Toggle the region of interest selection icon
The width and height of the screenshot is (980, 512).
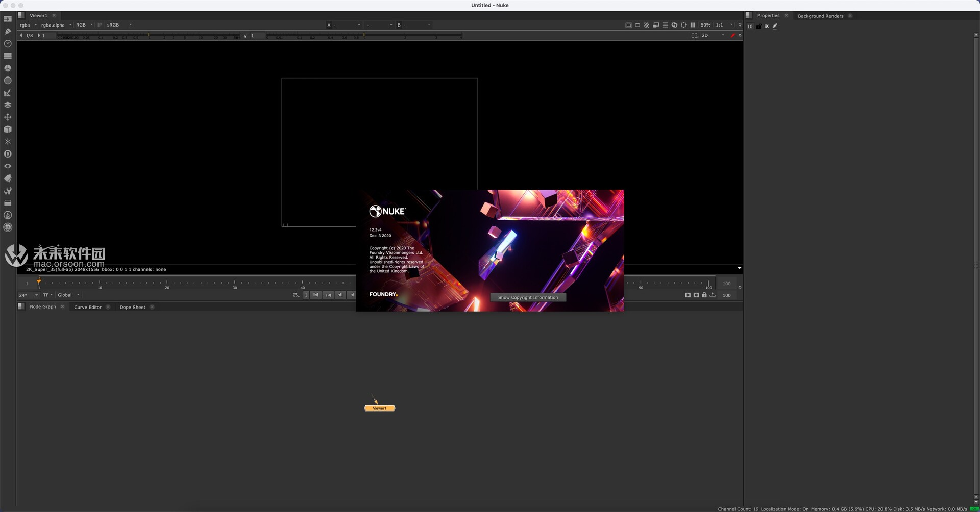(695, 35)
